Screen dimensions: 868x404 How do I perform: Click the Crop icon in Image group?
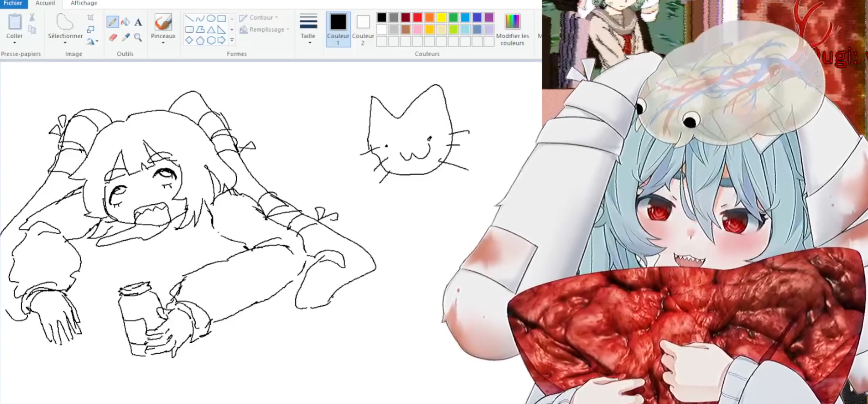(91, 17)
